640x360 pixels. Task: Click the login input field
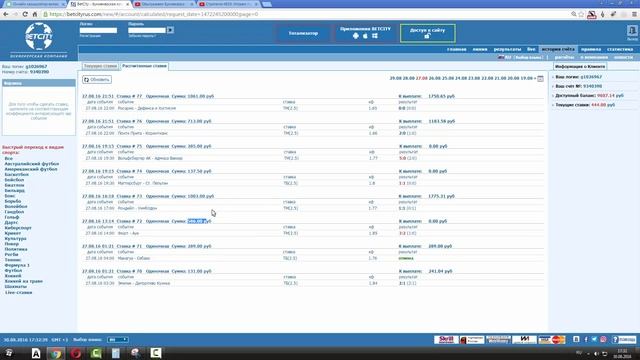(x=98, y=30)
